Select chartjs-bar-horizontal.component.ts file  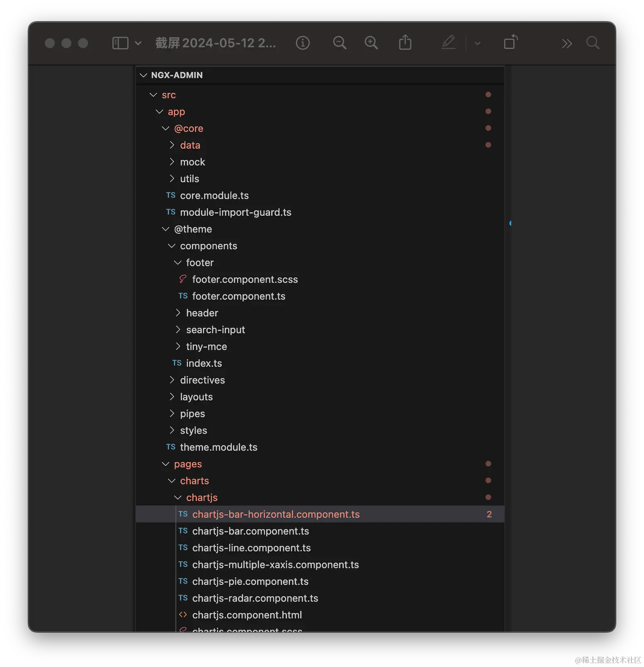(276, 514)
